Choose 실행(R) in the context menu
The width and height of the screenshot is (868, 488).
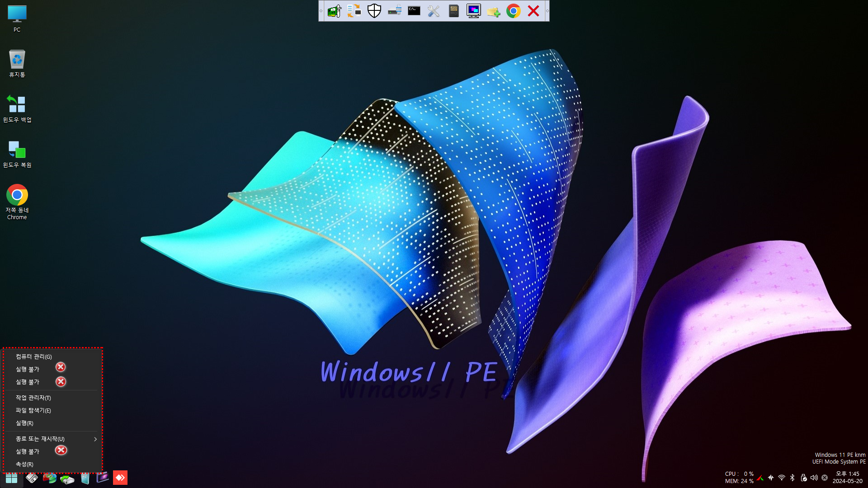(51, 423)
